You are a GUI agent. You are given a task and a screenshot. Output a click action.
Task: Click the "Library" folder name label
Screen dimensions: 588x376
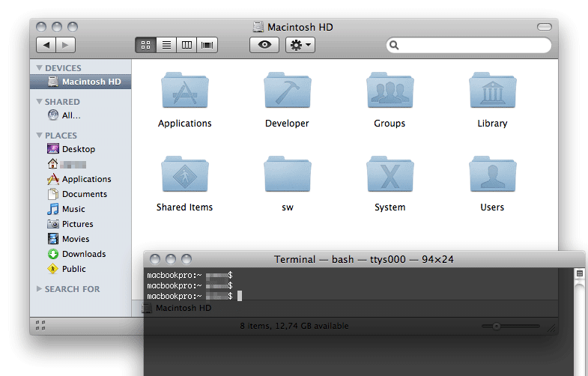492,124
